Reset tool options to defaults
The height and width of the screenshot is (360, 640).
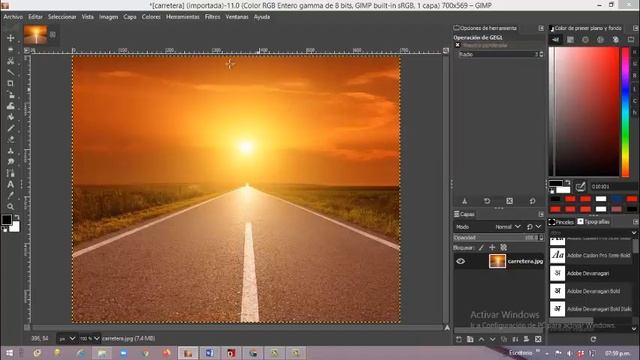click(532, 201)
